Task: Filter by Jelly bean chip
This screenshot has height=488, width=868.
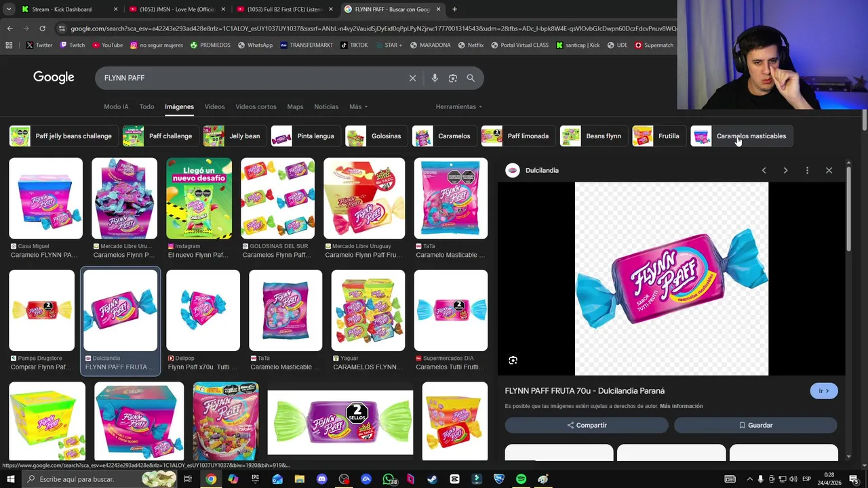Action: 233,136
